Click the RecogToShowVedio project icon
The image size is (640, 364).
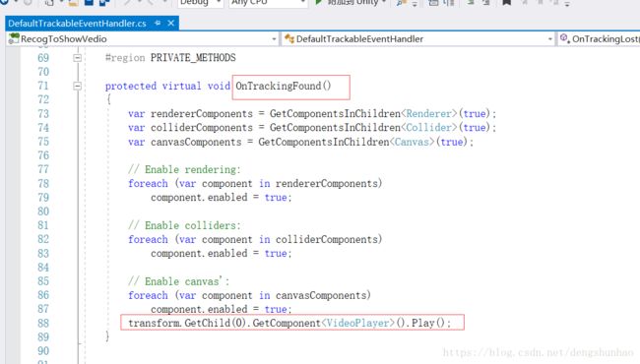click(14, 38)
